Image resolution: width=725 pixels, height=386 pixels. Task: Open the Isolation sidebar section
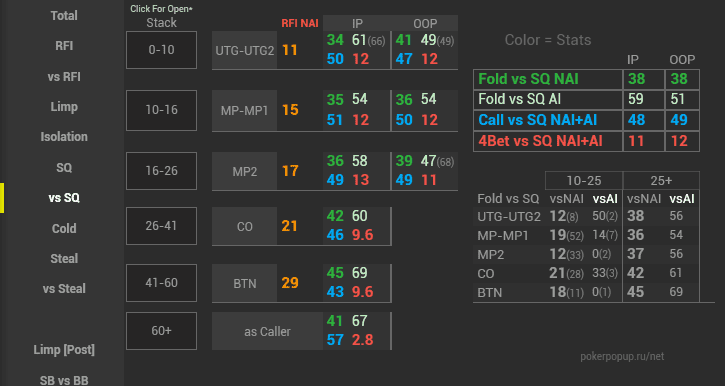[64, 137]
